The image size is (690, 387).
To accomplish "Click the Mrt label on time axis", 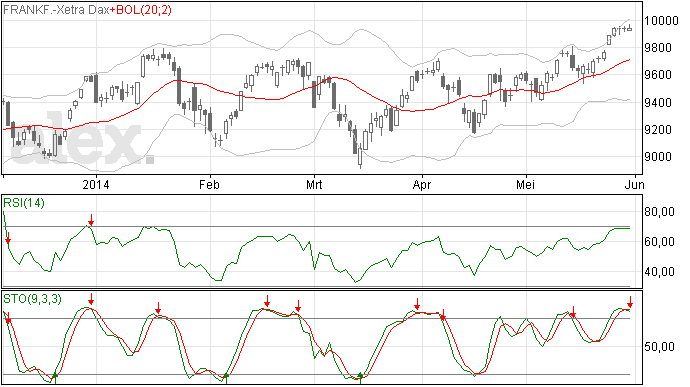I will [314, 184].
